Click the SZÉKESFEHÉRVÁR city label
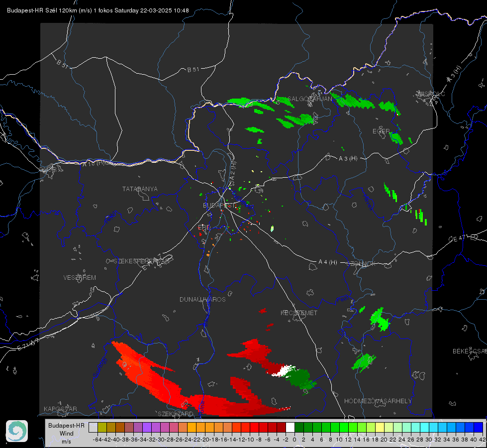The width and height of the screenshot is (487, 448). [x=141, y=261]
